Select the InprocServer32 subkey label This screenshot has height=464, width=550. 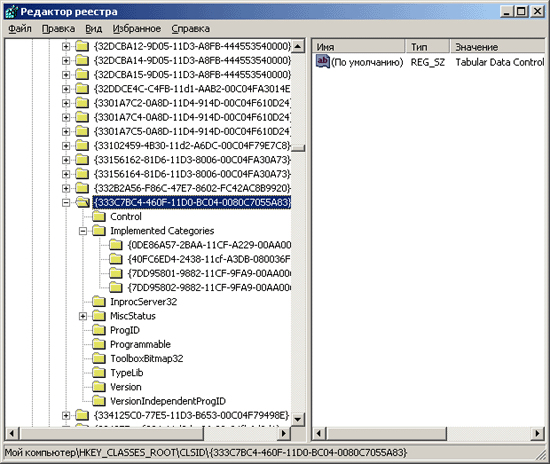point(143,302)
